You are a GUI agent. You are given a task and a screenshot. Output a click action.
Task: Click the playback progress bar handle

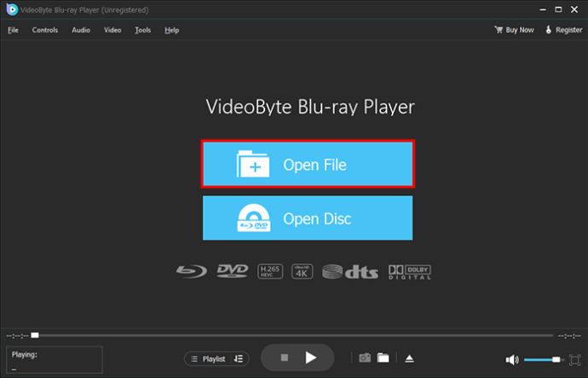(35, 335)
